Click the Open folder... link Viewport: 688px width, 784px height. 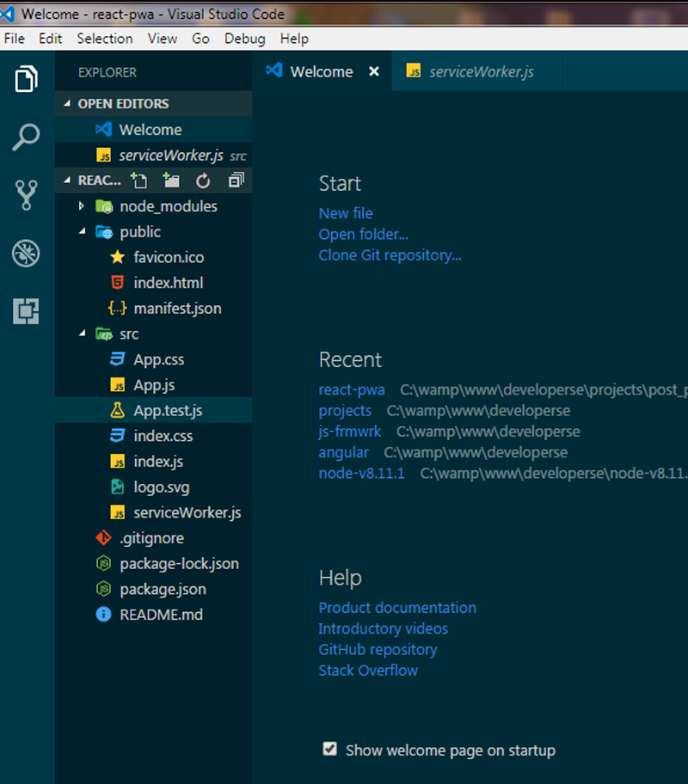(x=363, y=234)
